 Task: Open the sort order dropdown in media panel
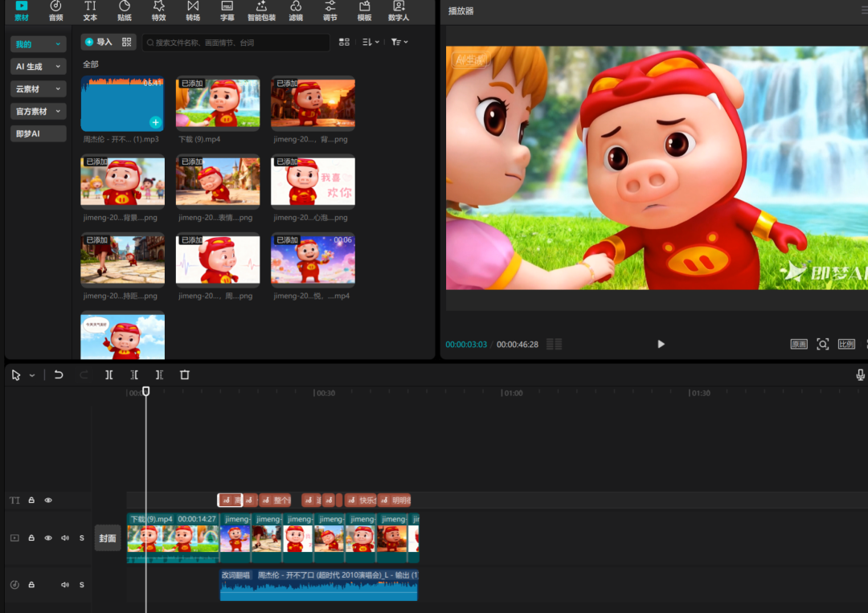point(370,42)
